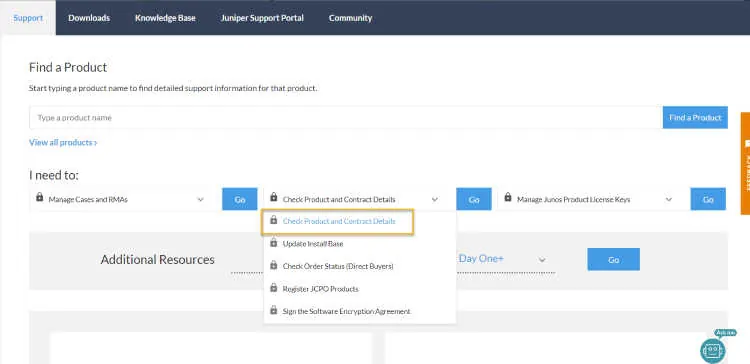Switch to Knowledge Base tab
This screenshot has width=750, height=364.
[x=165, y=18]
